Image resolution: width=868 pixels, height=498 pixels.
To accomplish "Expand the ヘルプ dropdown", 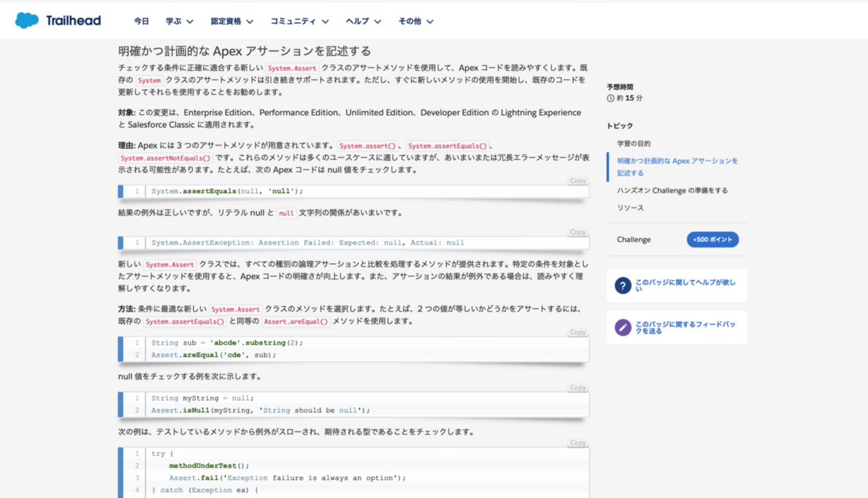I will coord(363,21).
